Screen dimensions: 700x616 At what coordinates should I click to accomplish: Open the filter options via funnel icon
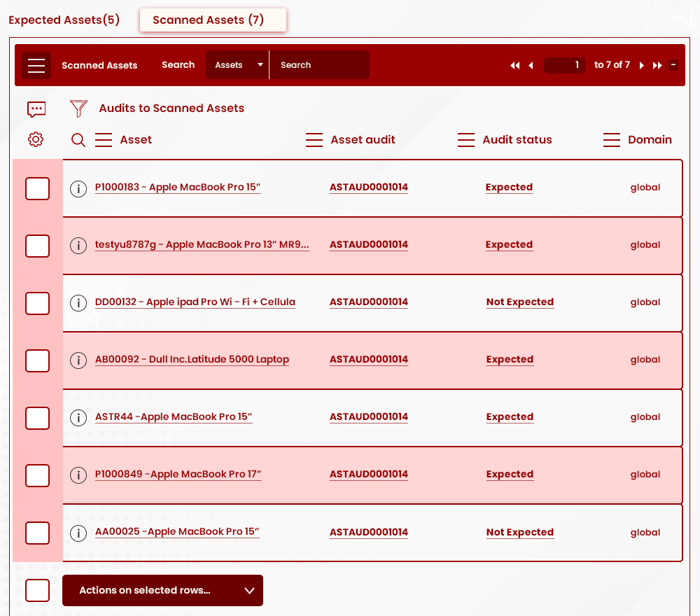click(78, 108)
